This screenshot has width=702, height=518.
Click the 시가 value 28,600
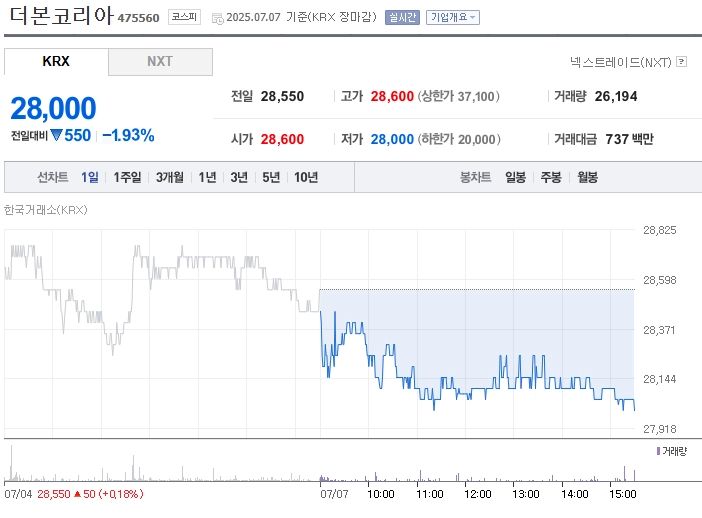tap(282, 139)
